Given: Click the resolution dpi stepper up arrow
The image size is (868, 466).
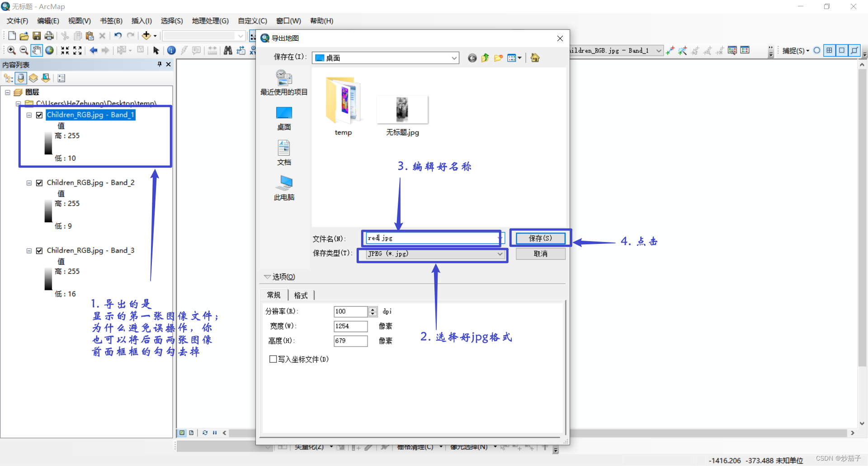Looking at the screenshot, I should click(x=373, y=309).
